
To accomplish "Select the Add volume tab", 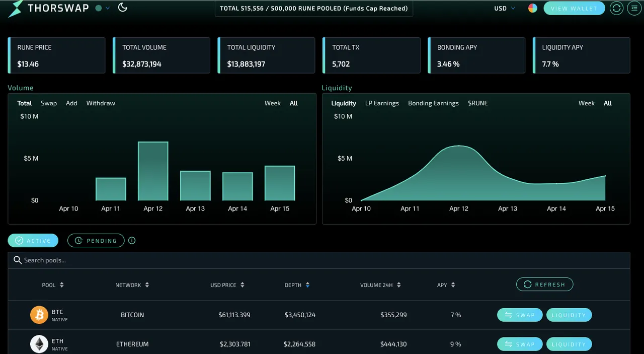I will point(71,103).
